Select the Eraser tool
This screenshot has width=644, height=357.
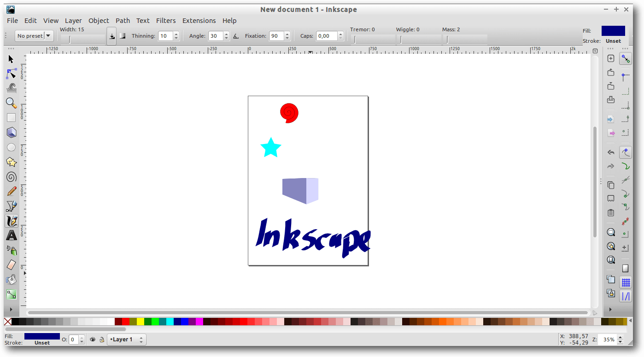point(12,265)
